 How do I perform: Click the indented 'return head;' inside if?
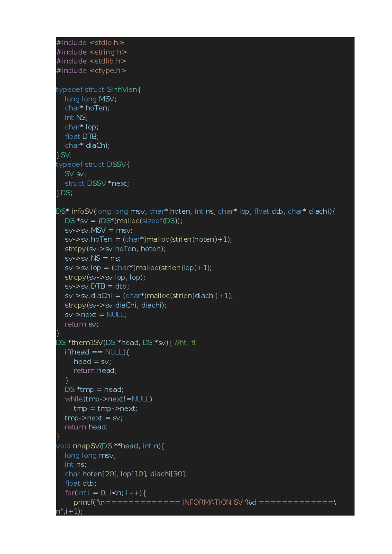(x=95, y=371)
